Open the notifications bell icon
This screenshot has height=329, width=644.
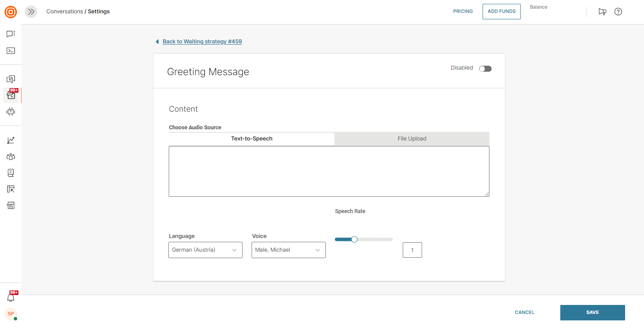pos(11,298)
